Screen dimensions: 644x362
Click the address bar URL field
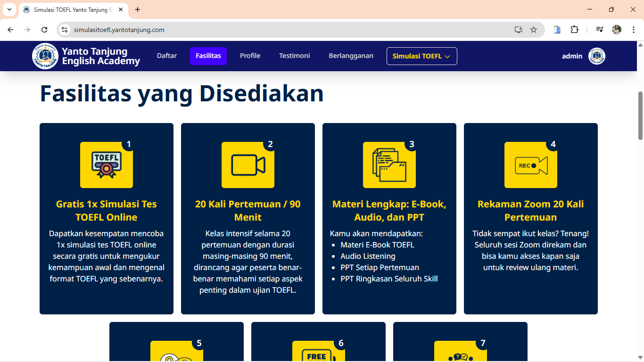click(283, 30)
